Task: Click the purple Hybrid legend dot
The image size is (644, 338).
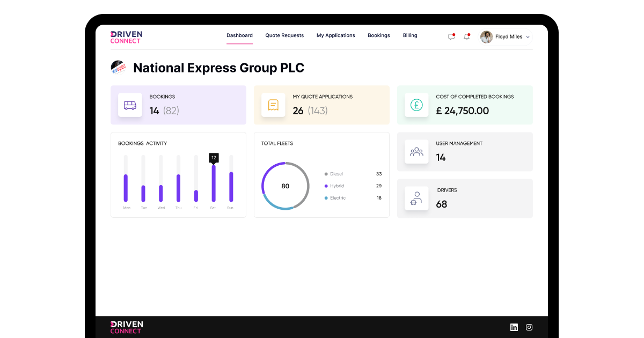Action: tap(326, 186)
